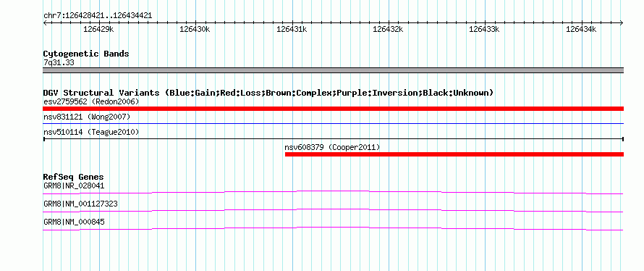
Task: Click the nsv510114 (Teague2010) variant label
Action: click(x=91, y=132)
